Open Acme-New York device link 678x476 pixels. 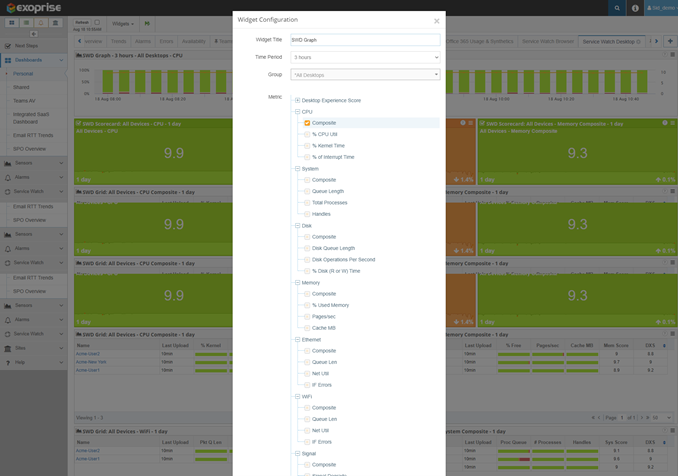pyautogui.click(x=91, y=362)
